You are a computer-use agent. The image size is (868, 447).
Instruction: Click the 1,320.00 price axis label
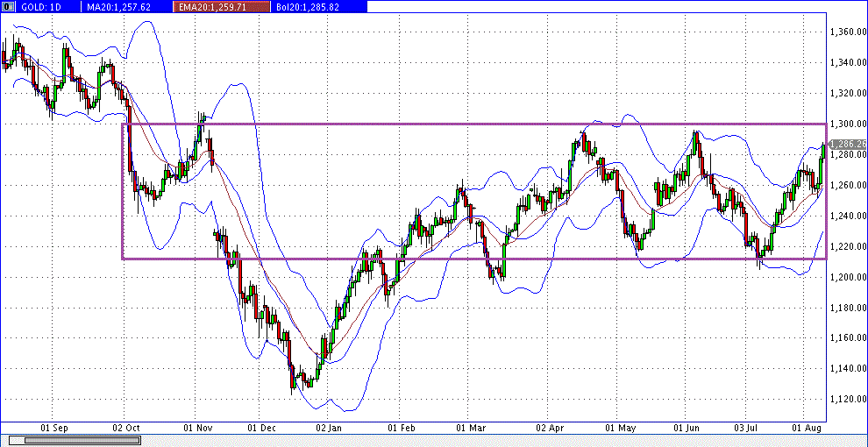click(x=849, y=94)
